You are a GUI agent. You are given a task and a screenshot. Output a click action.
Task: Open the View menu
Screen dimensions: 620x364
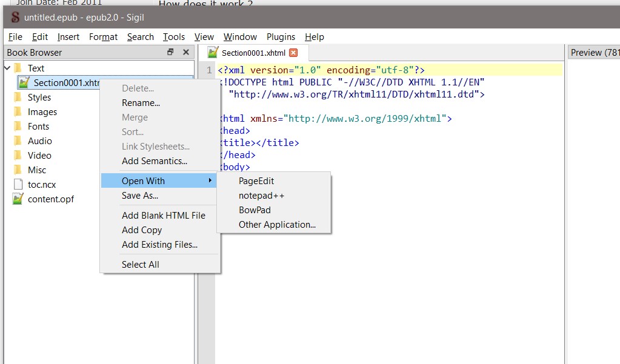pyautogui.click(x=204, y=37)
